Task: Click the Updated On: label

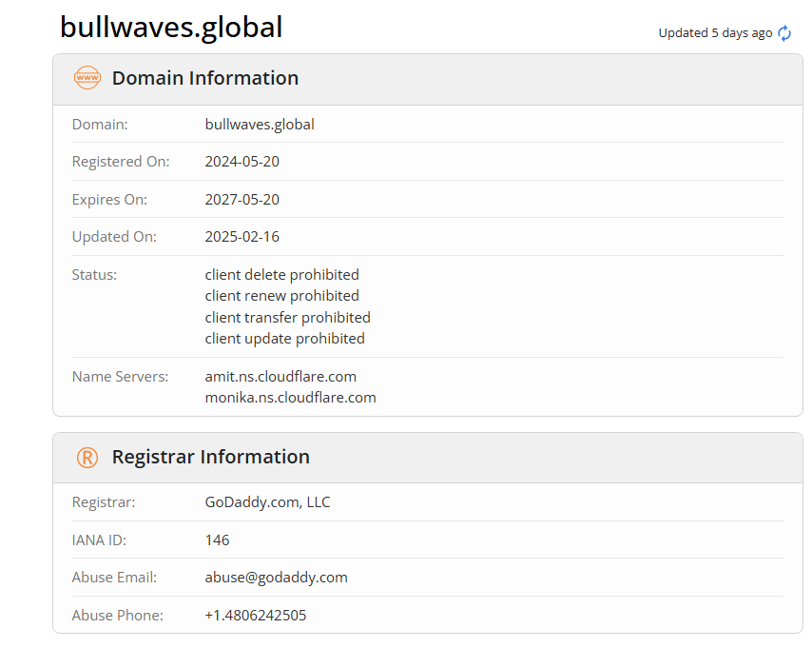Action: [x=114, y=237]
